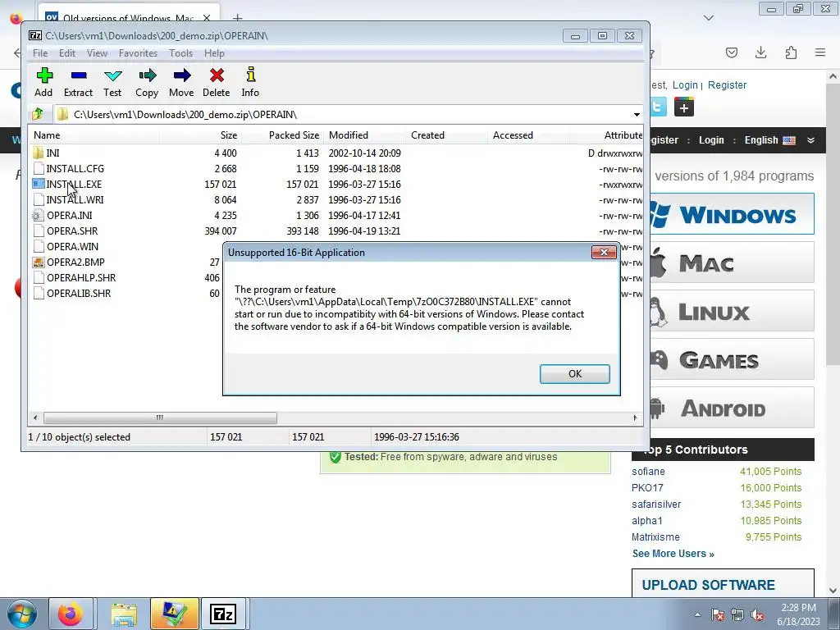
Task: Open Firefox Pocket save icon
Action: 731,52
